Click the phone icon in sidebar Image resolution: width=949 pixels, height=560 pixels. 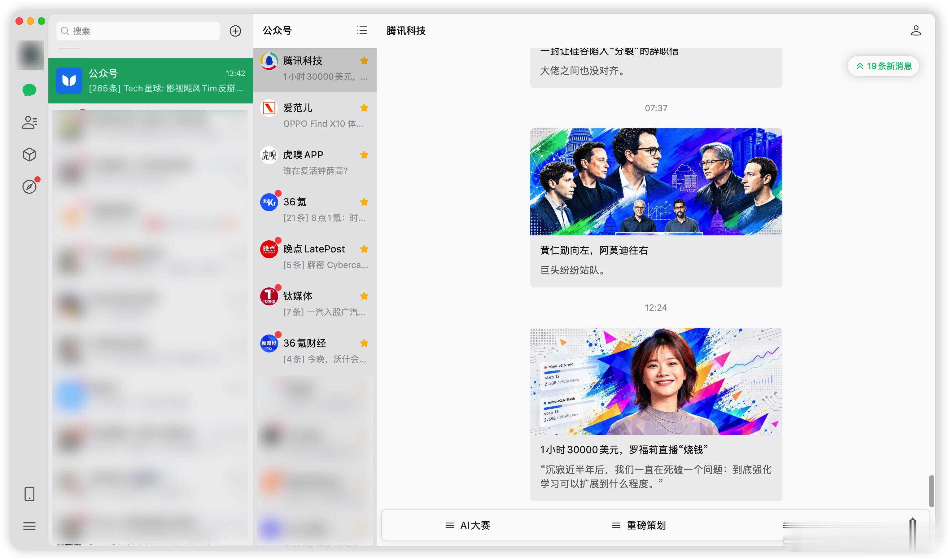(x=29, y=494)
